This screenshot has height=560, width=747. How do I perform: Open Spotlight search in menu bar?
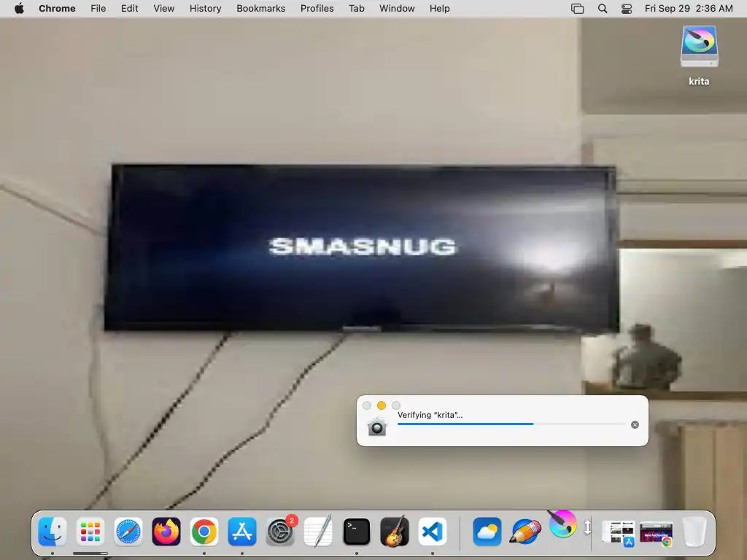pyautogui.click(x=602, y=9)
